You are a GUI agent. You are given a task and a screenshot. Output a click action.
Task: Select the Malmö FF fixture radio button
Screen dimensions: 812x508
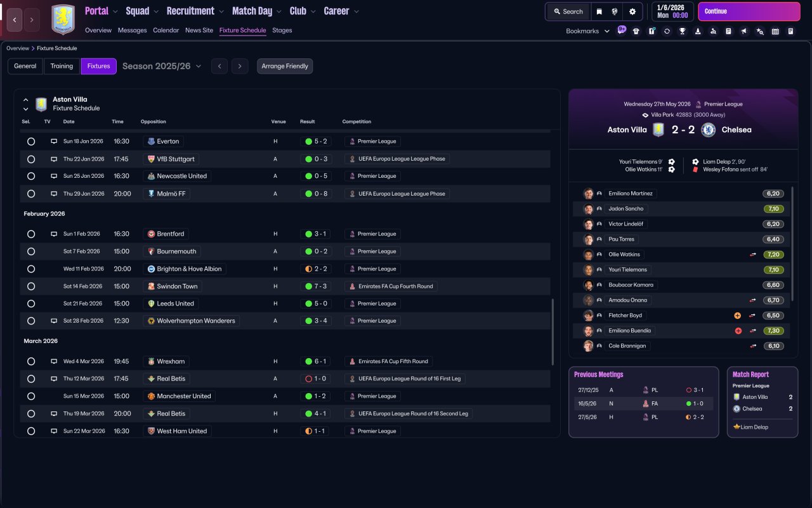[31, 194]
